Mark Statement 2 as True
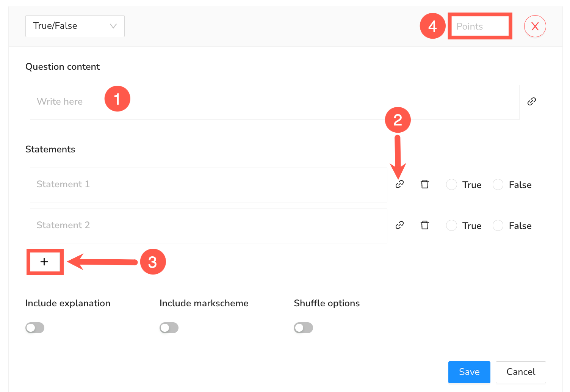 pos(451,226)
